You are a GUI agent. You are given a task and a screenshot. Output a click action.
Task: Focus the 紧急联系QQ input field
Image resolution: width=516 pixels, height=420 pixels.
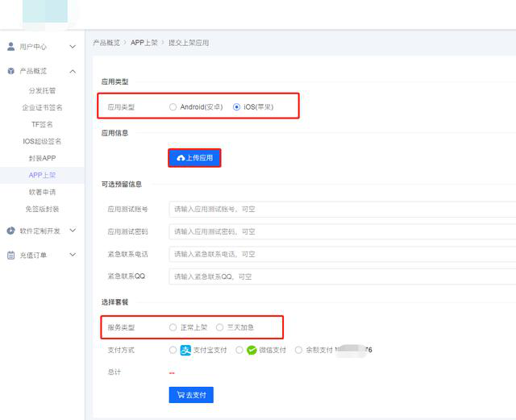click(x=342, y=277)
